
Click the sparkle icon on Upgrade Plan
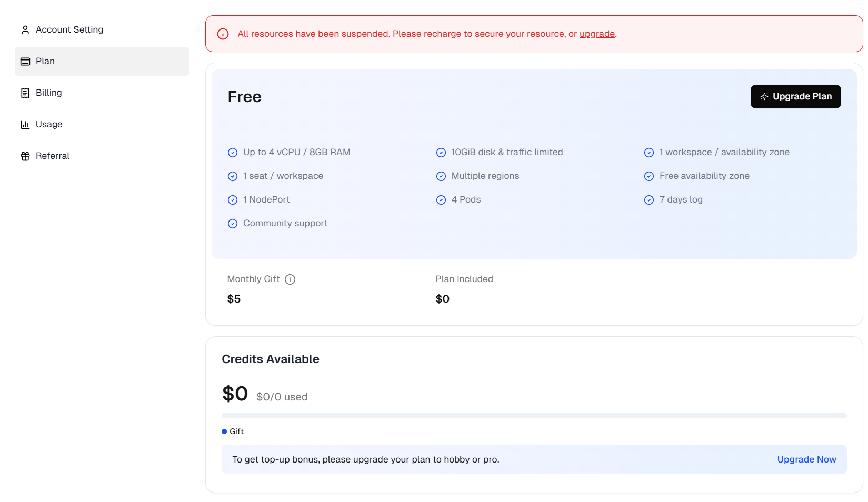click(764, 97)
